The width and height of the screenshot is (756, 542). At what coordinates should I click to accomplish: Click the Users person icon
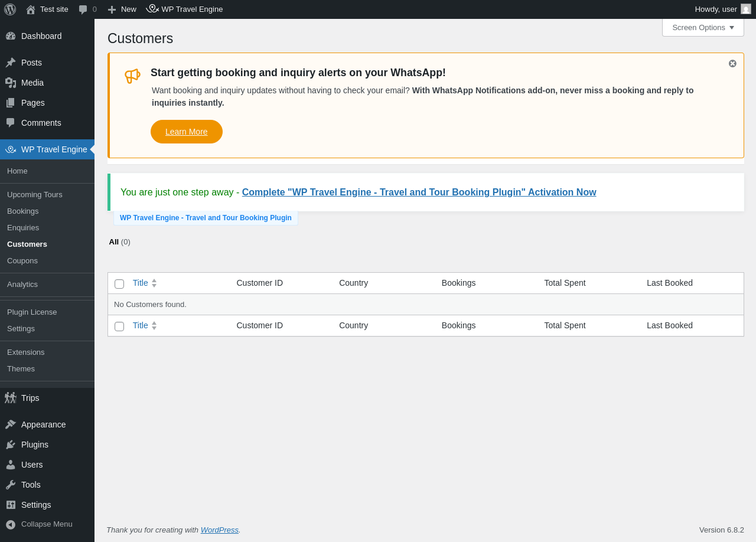[x=11, y=465]
